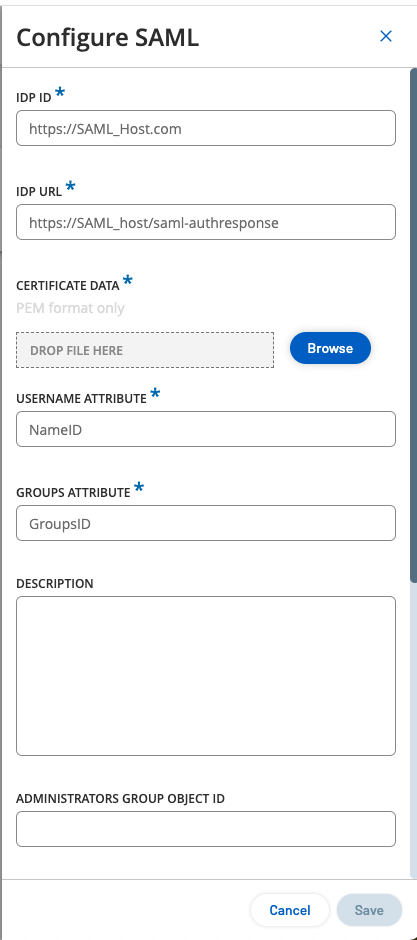The height and width of the screenshot is (940, 417).
Task: Click the GROUPS ATTRIBUTE label
Action: [73, 493]
